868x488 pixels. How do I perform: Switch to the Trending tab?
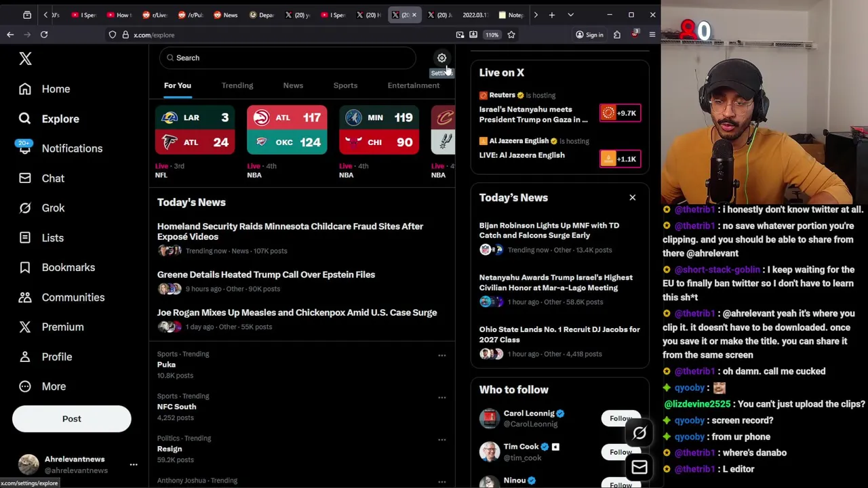[237, 85]
